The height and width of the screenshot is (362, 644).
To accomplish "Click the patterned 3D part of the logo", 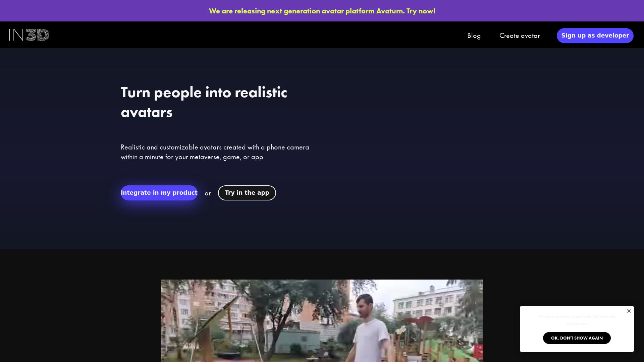I will (x=38, y=35).
